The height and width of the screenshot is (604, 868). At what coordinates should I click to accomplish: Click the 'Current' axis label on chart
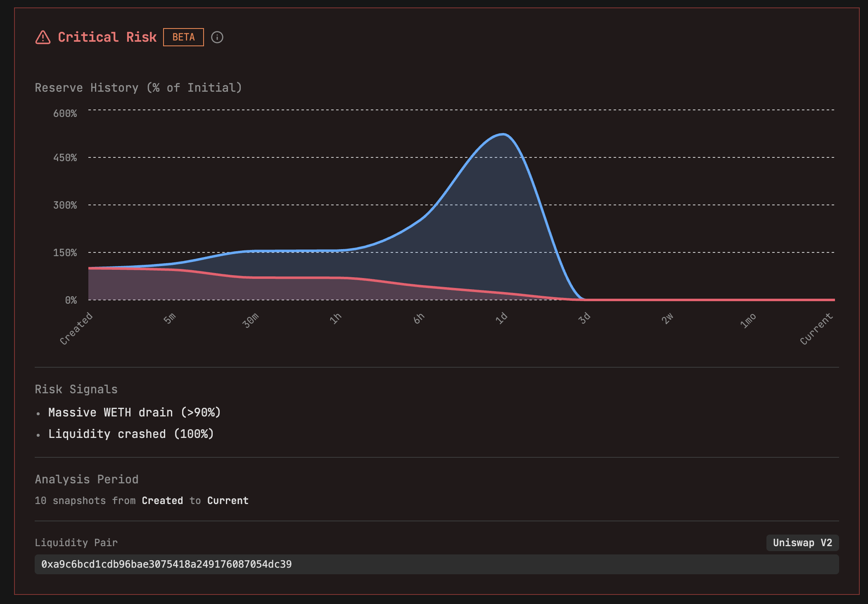coord(816,329)
